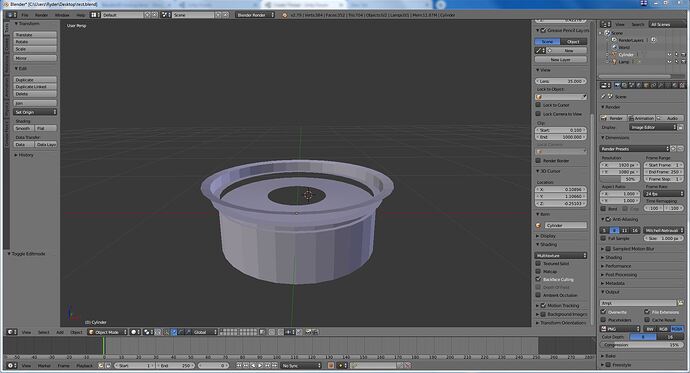690x373 pixels.
Task: Select the Cylinder object in outliner
Action: [x=626, y=55]
